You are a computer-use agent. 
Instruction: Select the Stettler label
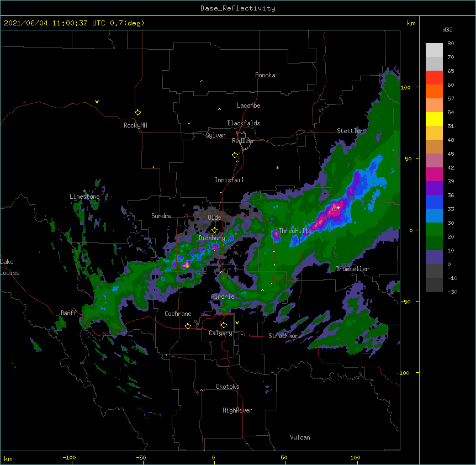tap(350, 130)
